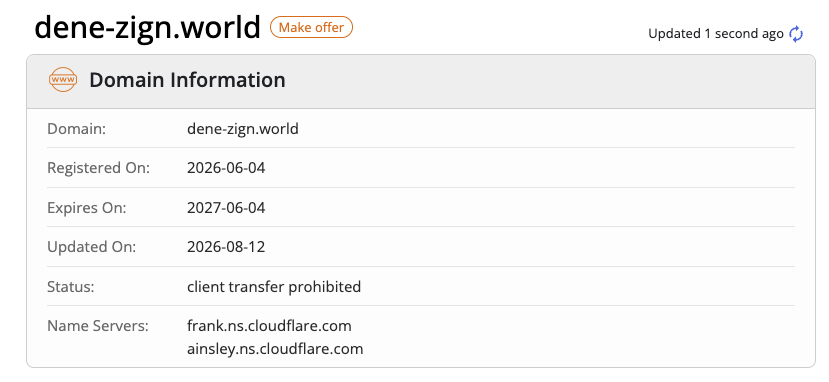Click frank.ns.cloudflare.com name server
This screenshot has width=829, height=382.
(269, 326)
